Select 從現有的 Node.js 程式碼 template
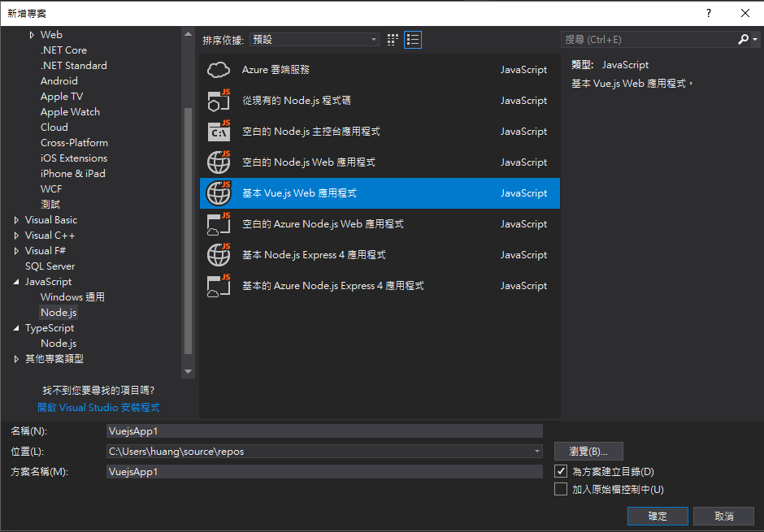The height and width of the screenshot is (532, 764). click(380, 101)
